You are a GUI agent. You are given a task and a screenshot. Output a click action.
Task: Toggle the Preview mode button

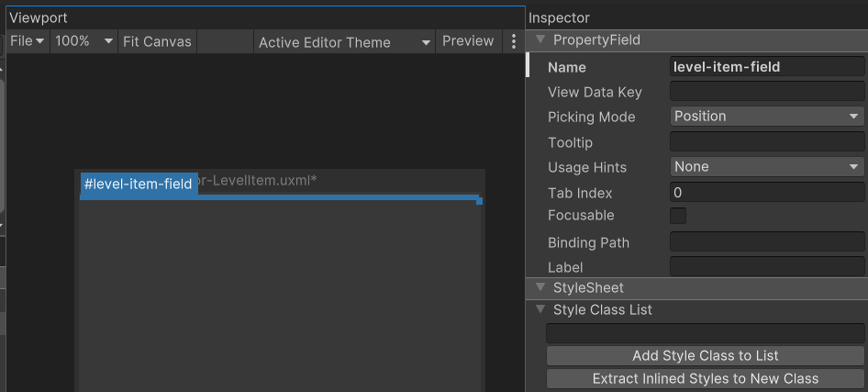click(468, 41)
